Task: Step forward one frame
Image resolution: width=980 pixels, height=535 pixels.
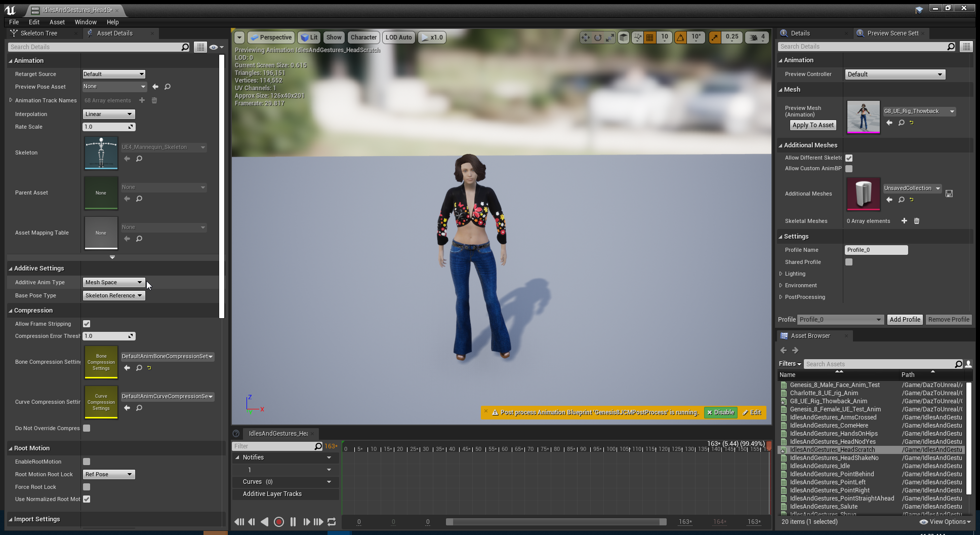Action: pyautogui.click(x=306, y=522)
